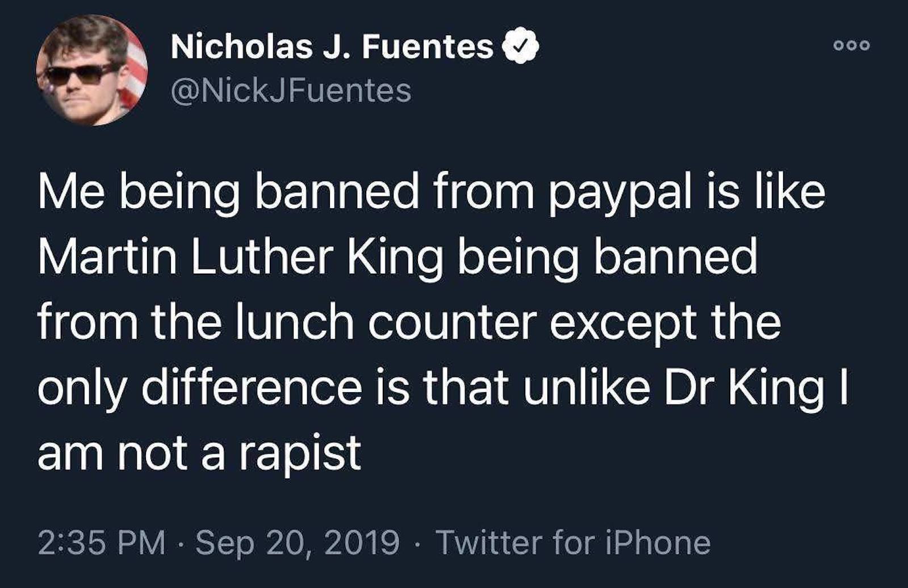Open the circular profile picture avatar

pos(91,70)
